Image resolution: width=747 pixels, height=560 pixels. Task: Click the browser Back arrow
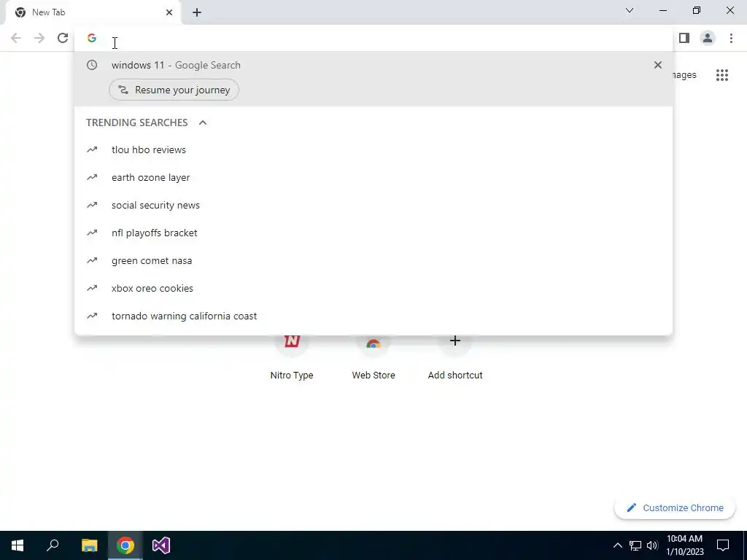click(16, 38)
